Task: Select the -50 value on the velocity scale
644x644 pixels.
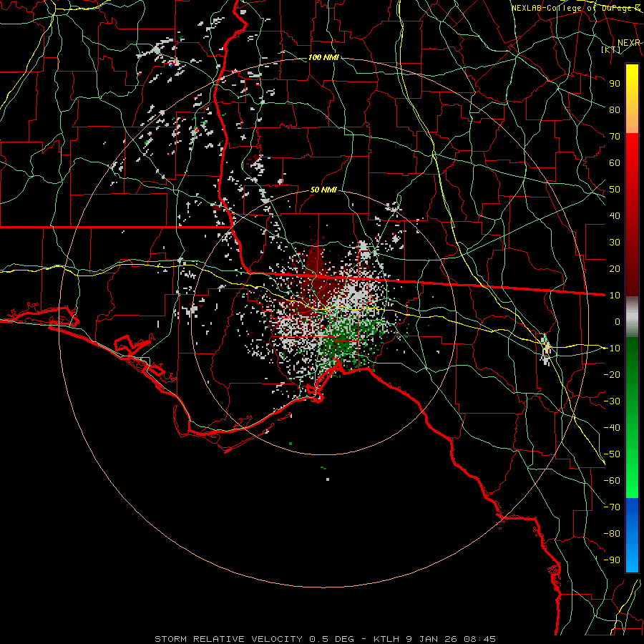Action: pyautogui.click(x=612, y=454)
